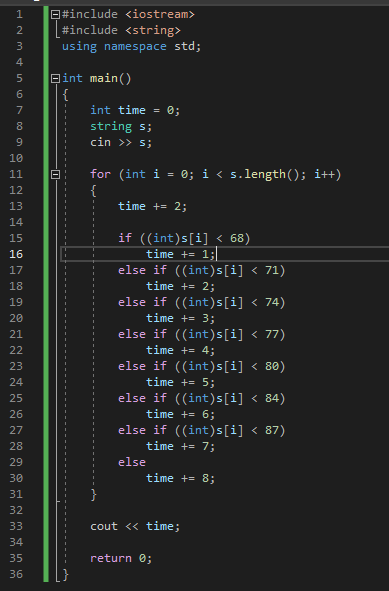This screenshot has width=389, height=591.
Task: Click the condition value 84 on line 25
Action: click(272, 398)
